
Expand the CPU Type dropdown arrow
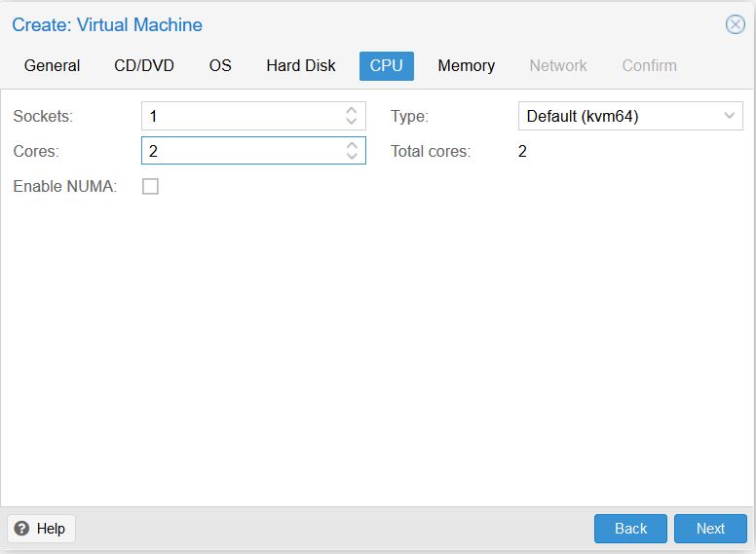(x=730, y=116)
